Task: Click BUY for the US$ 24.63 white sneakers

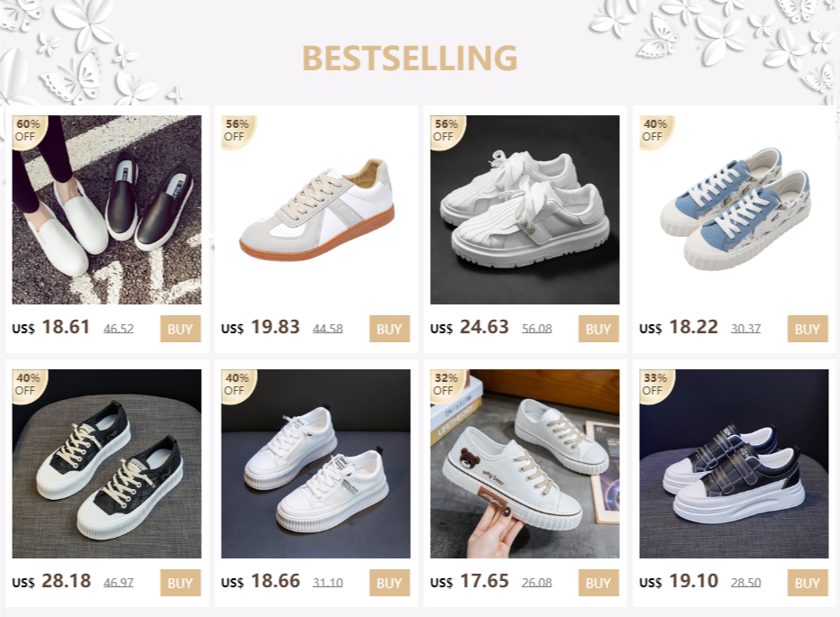Action: 598,329
